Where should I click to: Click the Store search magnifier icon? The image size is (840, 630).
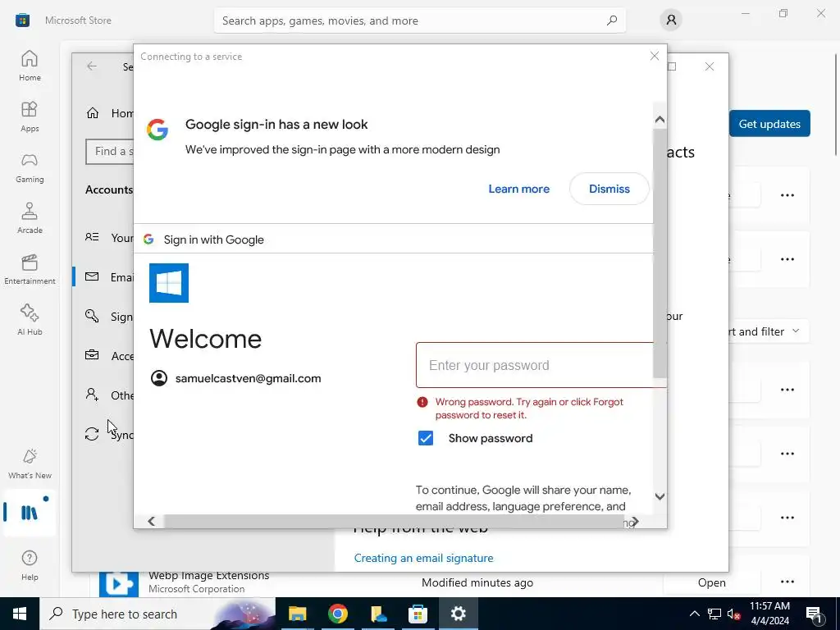pyautogui.click(x=612, y=21)
